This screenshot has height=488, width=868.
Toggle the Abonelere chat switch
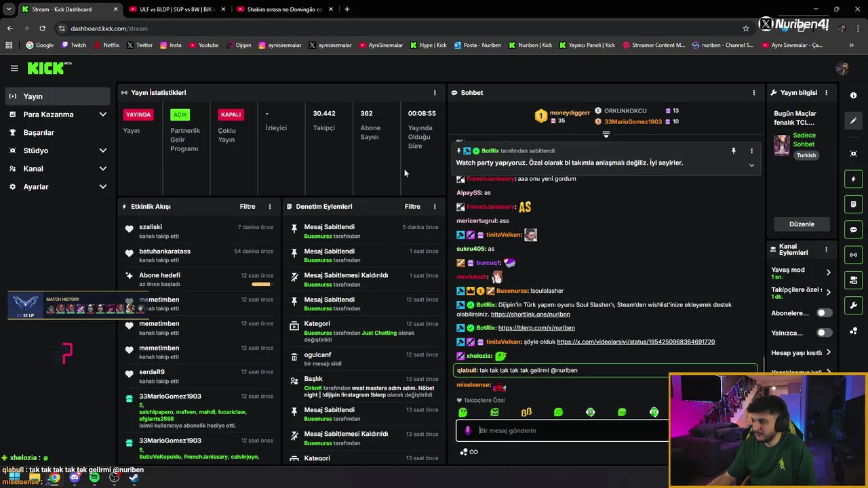tap(824, 313)
